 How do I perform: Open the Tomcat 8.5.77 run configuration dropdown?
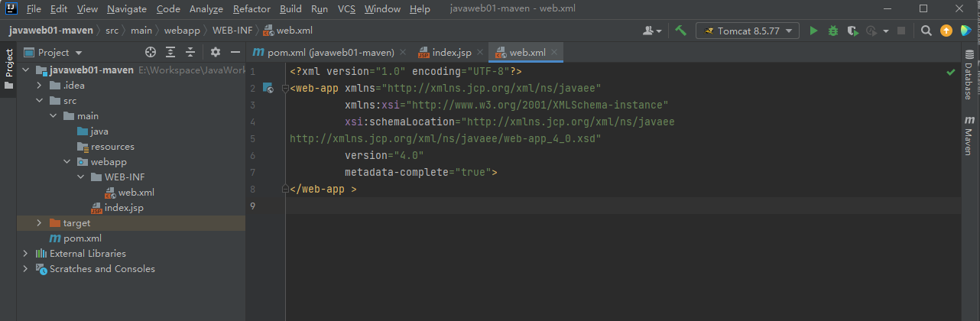point(748,31)
